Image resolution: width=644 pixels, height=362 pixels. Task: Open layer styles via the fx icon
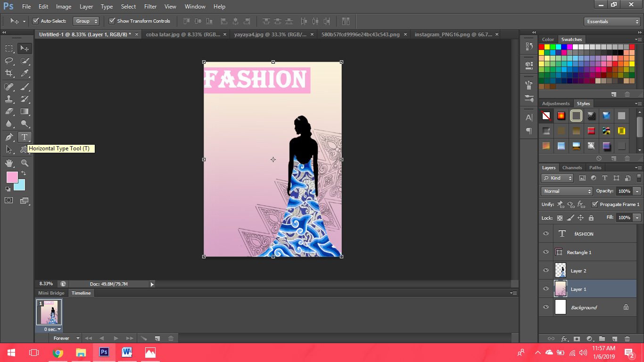coord(564,339)
